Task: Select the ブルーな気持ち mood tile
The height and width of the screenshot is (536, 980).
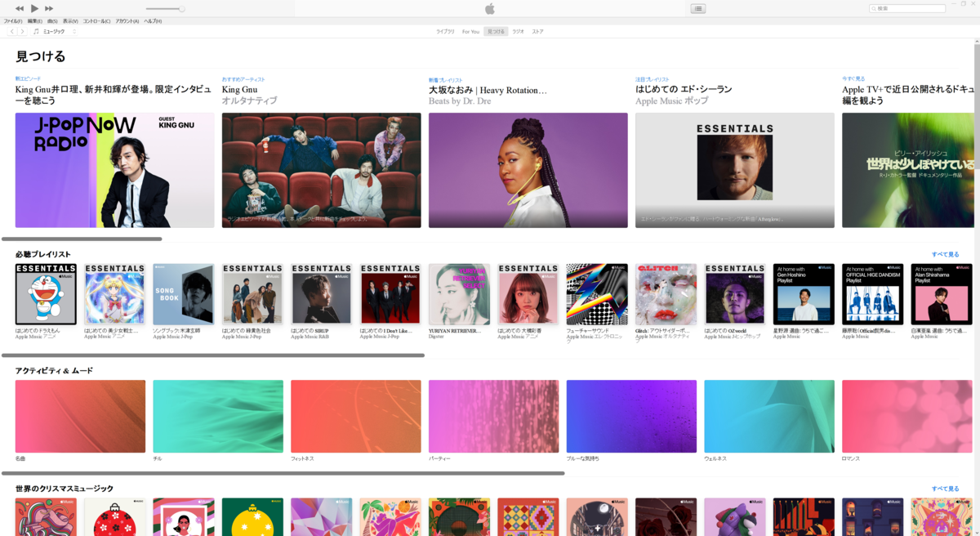Action: pyautogui.click(x=631, y=417)
